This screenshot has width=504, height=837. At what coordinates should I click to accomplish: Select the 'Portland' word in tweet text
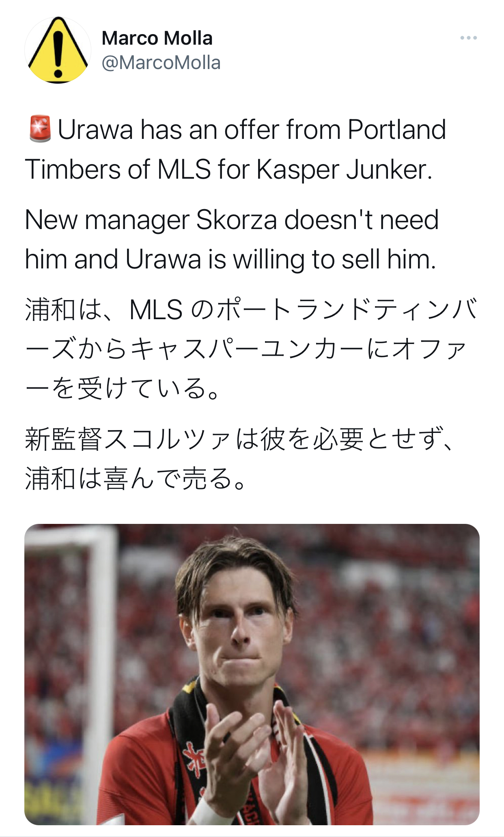pyautogui.click(x=396, y=130)
